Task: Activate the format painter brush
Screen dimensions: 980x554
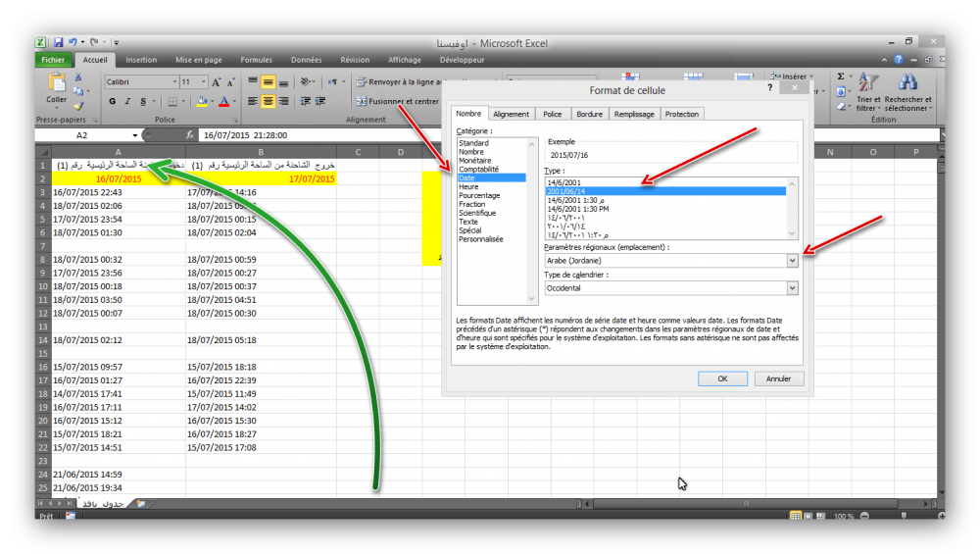Action: tap(78, 106)
